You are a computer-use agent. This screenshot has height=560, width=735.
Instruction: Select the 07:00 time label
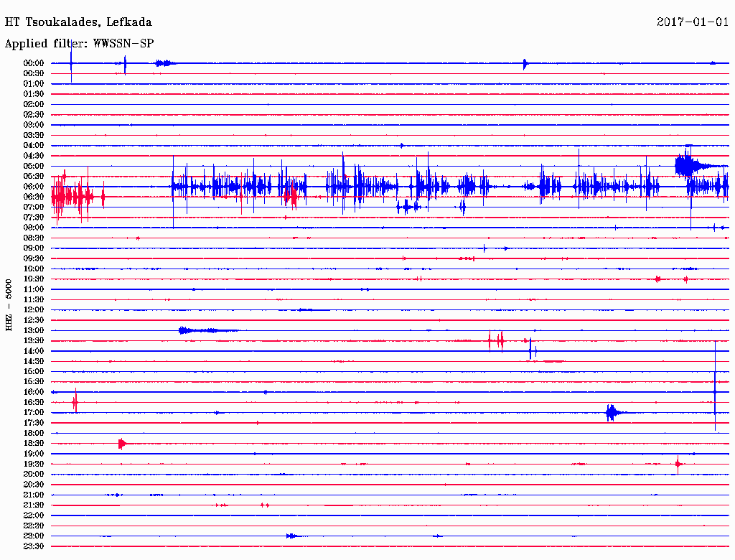click(x=33, y=207)
